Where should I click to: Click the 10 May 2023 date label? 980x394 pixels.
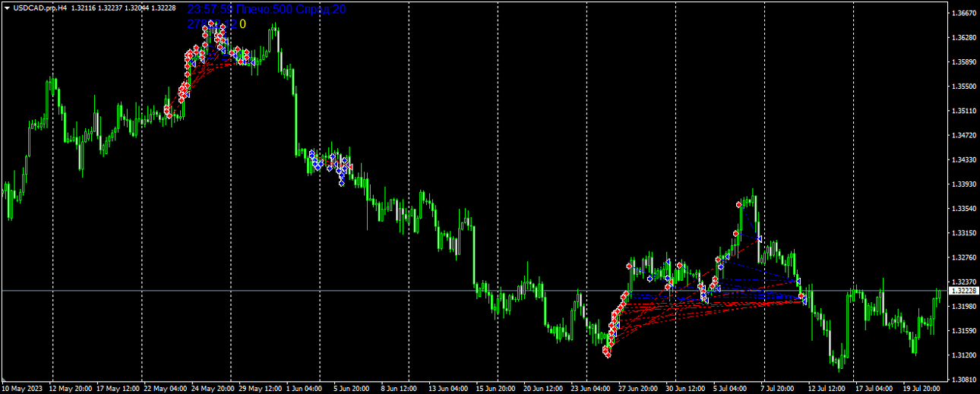coord(21,388)
